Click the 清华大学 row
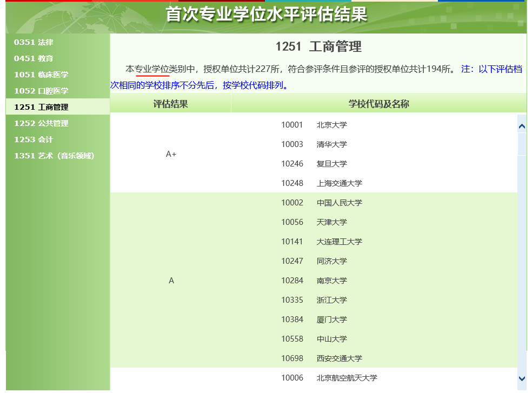Screen dimensions: 532x393 (x=374, y=144)
